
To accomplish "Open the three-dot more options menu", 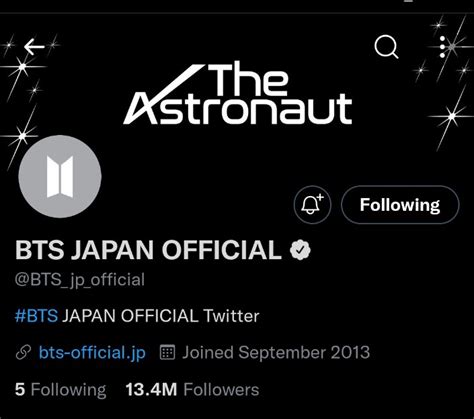I will tap(442, 47).
